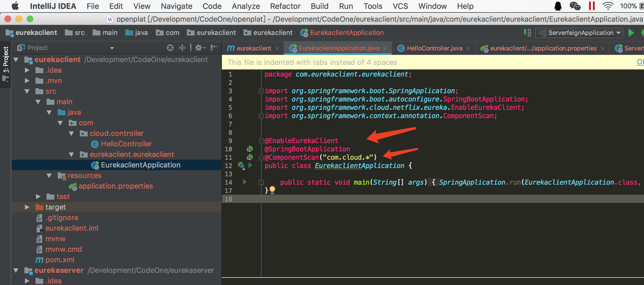This screenshot has width=644, height=285.
Task: Expand the .mvn folder
Action: (27, 81)
